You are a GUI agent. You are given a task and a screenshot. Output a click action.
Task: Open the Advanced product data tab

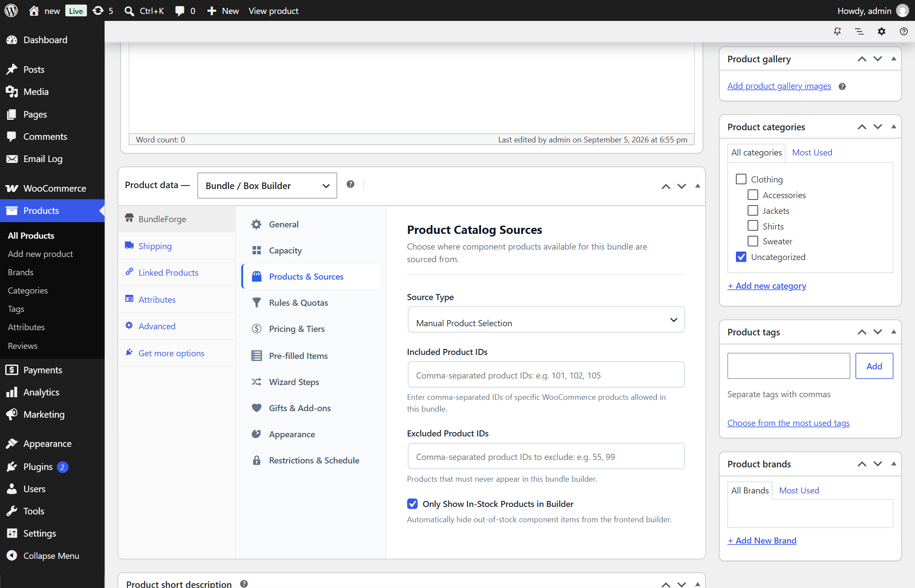177,326
